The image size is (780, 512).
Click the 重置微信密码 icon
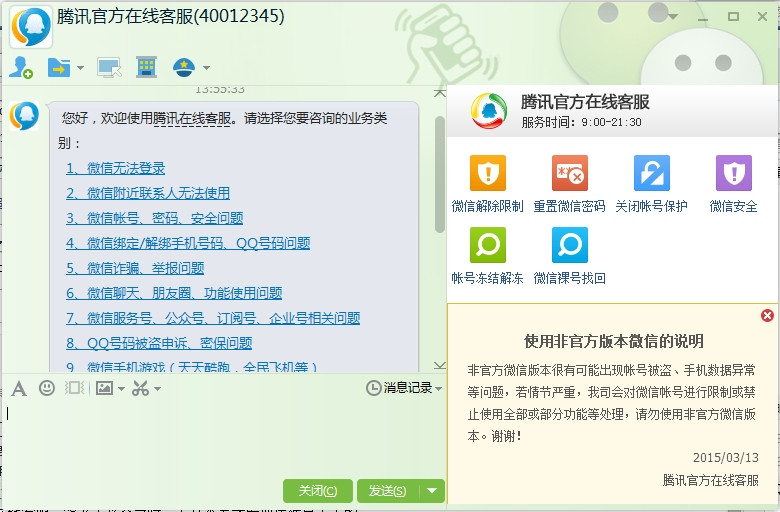pyautogui.click(x=570, y=173)
